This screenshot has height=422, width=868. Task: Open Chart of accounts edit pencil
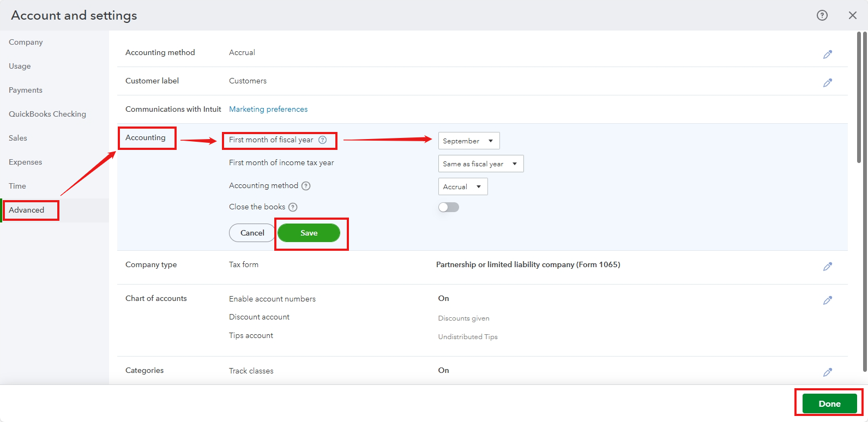827,300
